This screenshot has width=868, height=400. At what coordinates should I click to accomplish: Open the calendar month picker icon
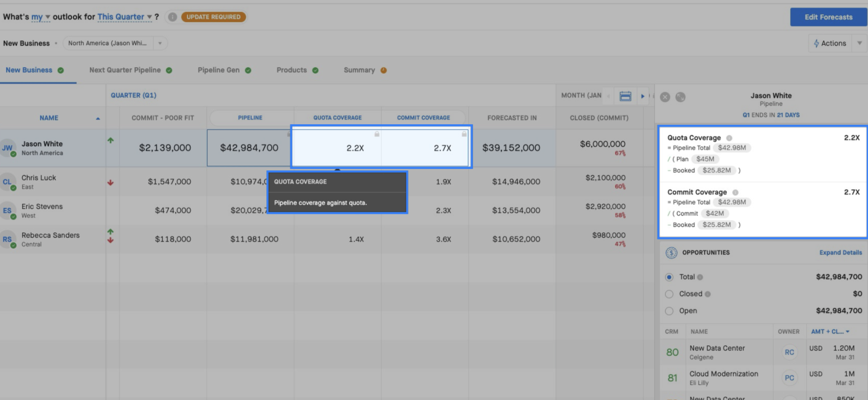point(625,96)
